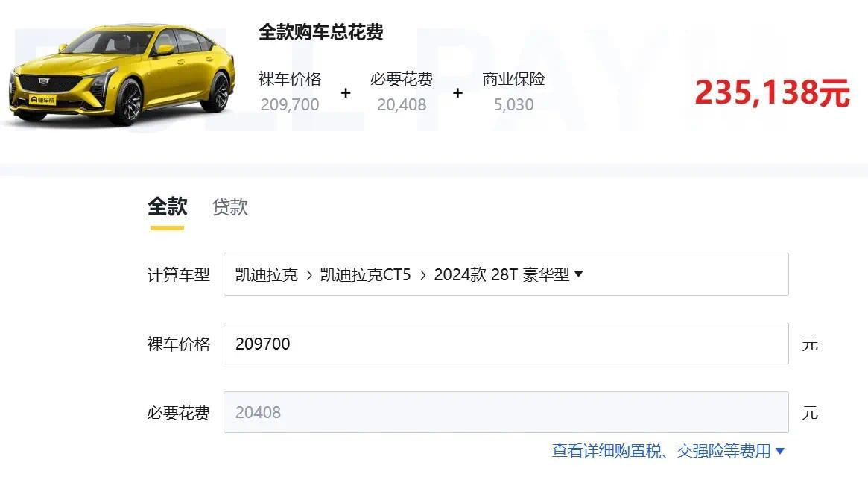Image resolution: width=868 pixels, height=477 pixels.
Task: Click the 必要花费 20,408 summary item
Action: (x=402, y=92)
